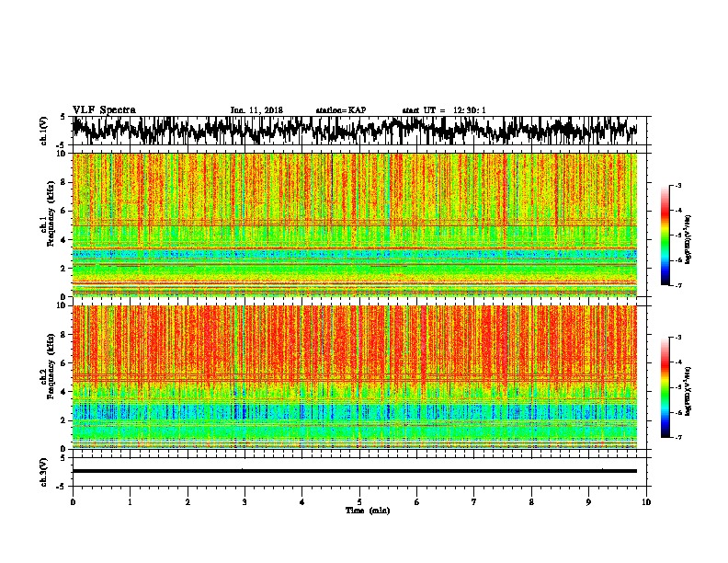
Task: Click the flat black ch.3 voltage trace
Action: (355, 471)
